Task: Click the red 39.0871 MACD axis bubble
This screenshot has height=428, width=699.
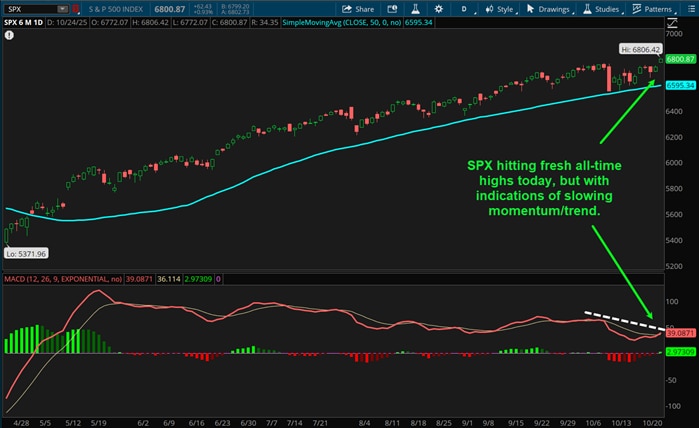Action: tap(680, 333)
